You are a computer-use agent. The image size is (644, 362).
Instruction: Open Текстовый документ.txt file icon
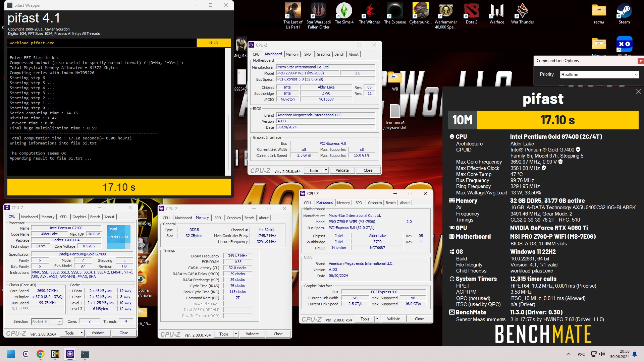(x=395, y=117)
